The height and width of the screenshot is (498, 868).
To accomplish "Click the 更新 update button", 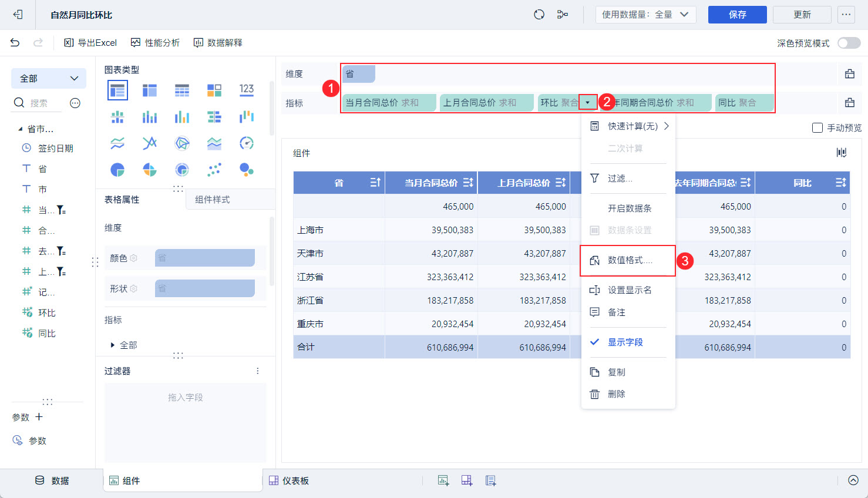I will click(802, 15).
